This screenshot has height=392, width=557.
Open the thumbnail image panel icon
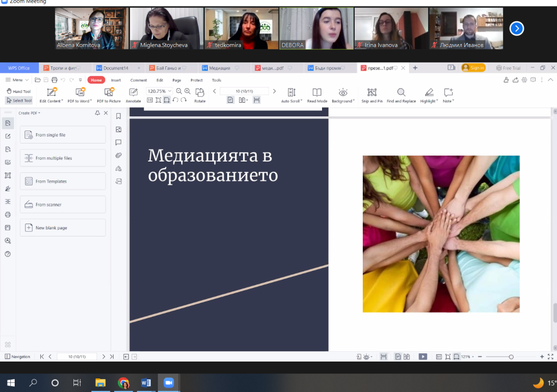point(119,129)
